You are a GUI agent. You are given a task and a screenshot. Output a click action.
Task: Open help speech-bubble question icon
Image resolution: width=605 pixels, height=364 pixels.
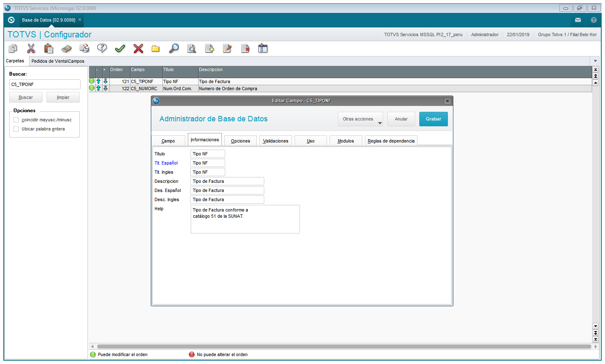pyautogui.click(x=102, y=49)
